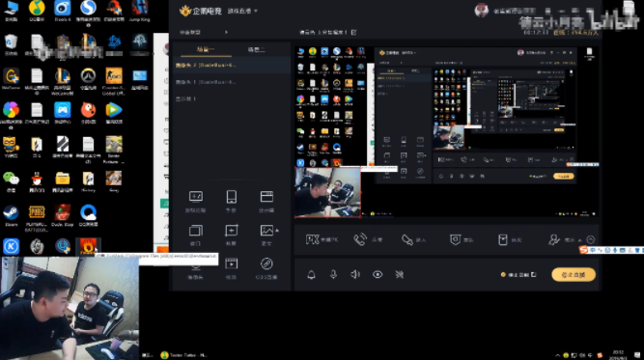
Task: Open the OBS streaming link option
Action: click(266, 268)
